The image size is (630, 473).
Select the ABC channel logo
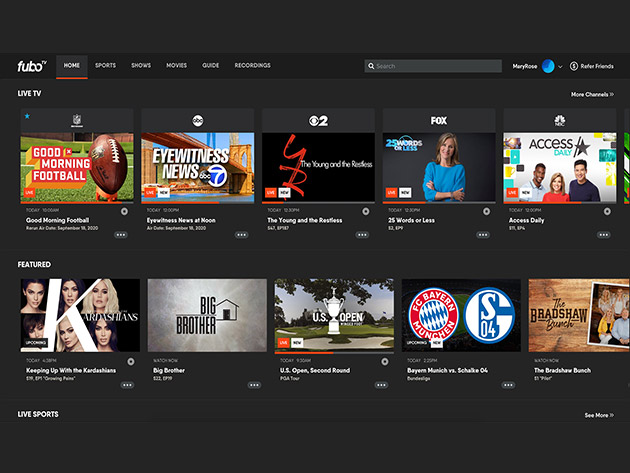(198, 120)
